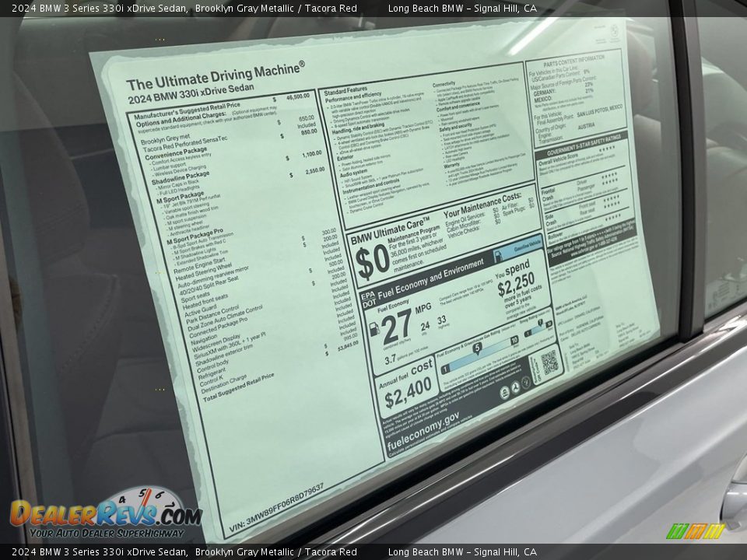747x560 pixels.
Task: Click the fuel pump icon beside 27 MPG
Action: click(x=374, y=328)
